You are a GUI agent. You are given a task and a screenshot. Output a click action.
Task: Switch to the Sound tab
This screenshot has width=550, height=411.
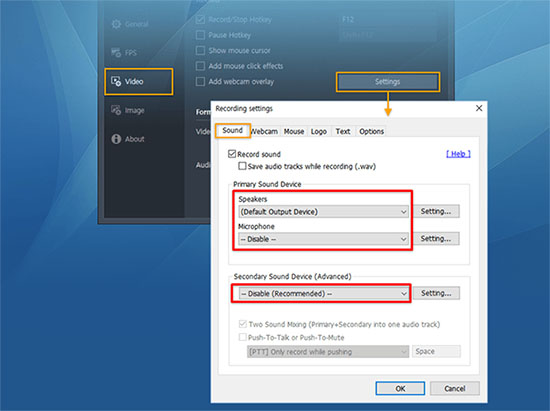click(x=233, y=131)
